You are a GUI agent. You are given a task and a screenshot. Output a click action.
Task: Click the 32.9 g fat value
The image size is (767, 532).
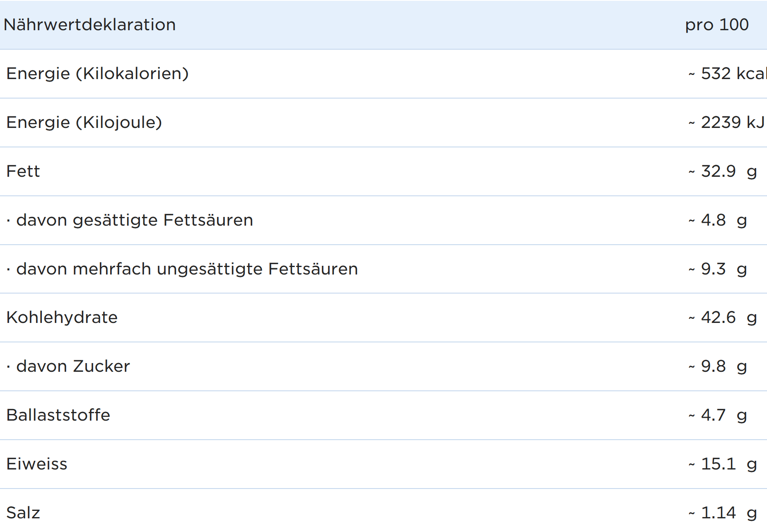(x=723, y=171)
